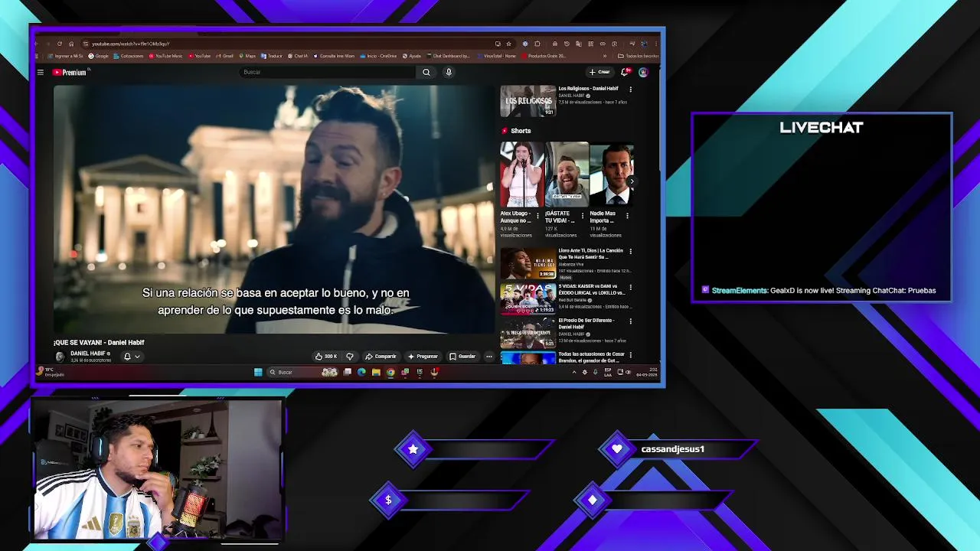Open the YouTube hamburger guide menu
The width and height of the screenshot is (980, 551).
(41, 72)
